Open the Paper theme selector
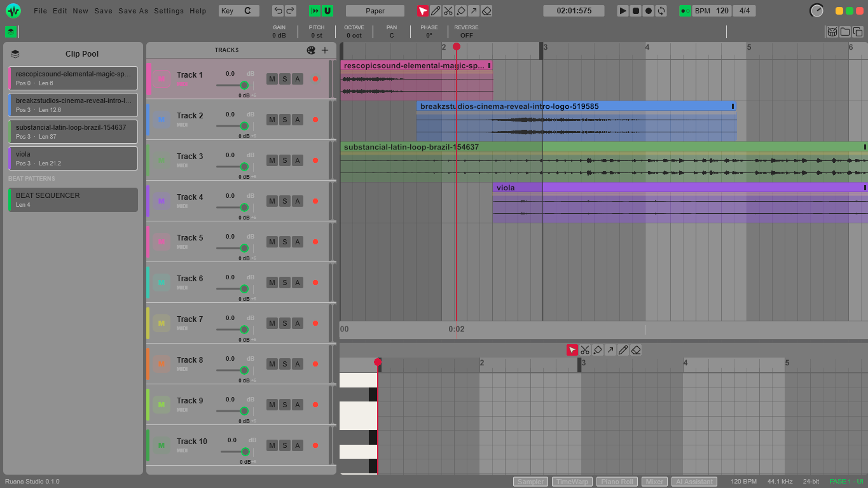Viewport: 868px width, 488px height. pos(375,11)
